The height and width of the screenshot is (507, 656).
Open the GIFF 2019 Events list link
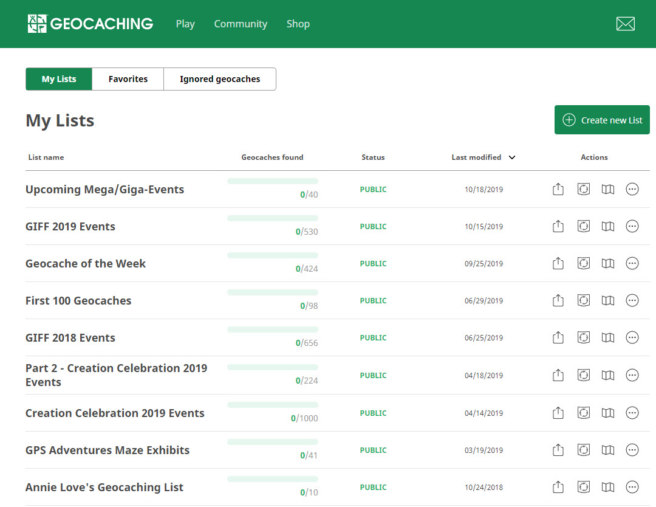(70, 227)
